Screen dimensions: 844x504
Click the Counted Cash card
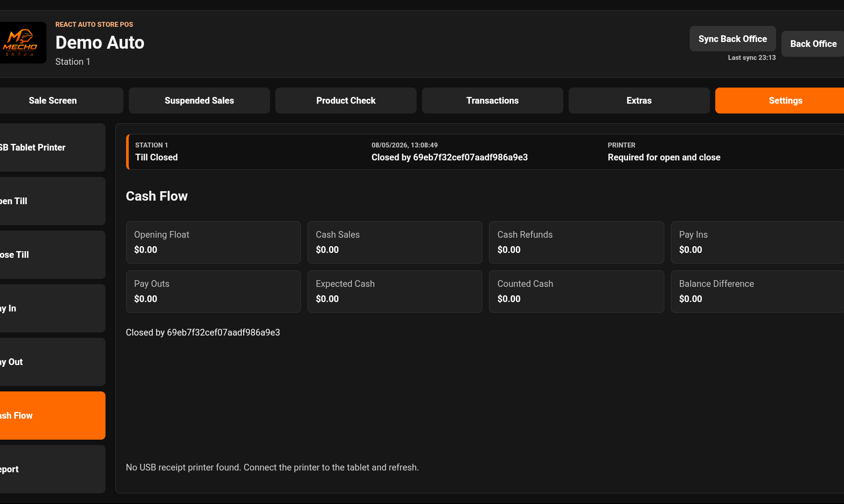click(x=577, y=291)
